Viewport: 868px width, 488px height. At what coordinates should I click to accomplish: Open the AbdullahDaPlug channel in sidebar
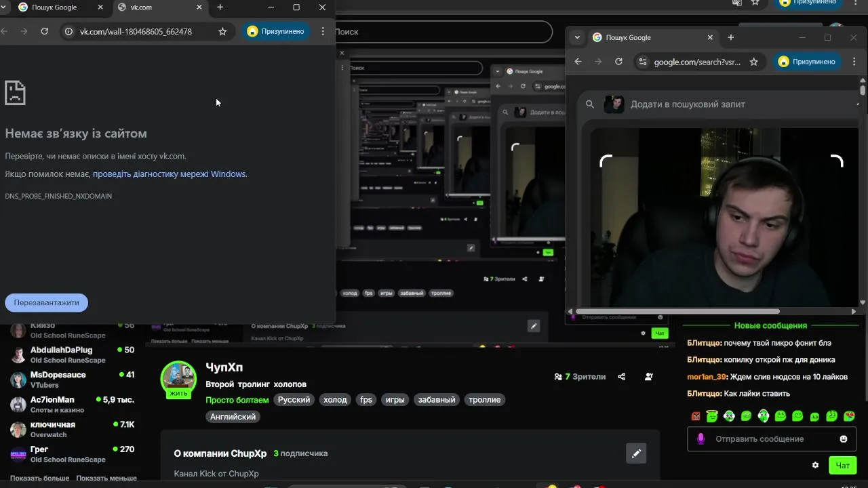73,354
